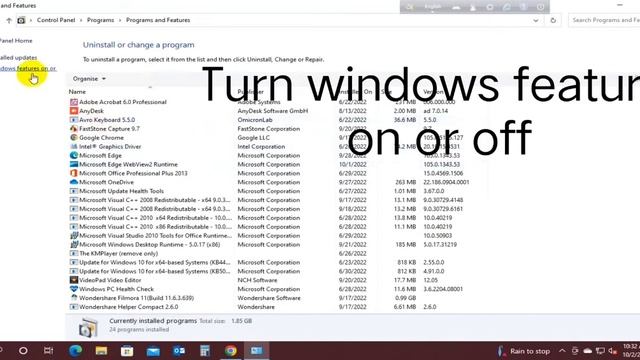
Task: Click the OneDrive cloud tray icon
Action: tap(587, 351)
